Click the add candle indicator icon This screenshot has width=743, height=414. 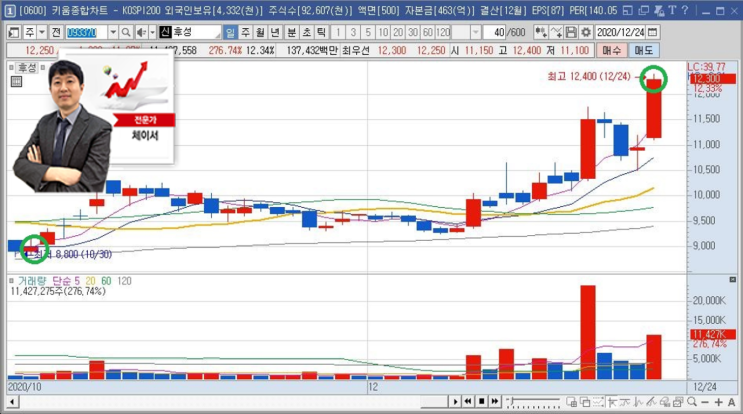coord(540,32)
